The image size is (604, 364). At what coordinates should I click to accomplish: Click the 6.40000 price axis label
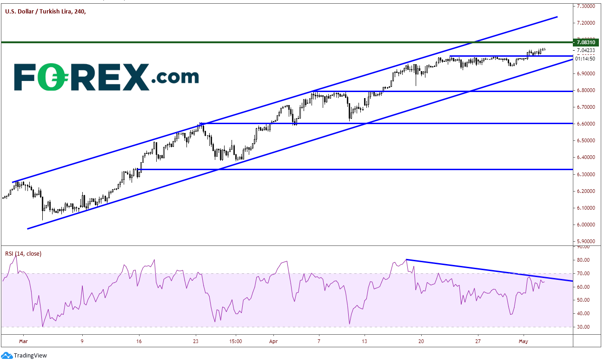point(586,158)
